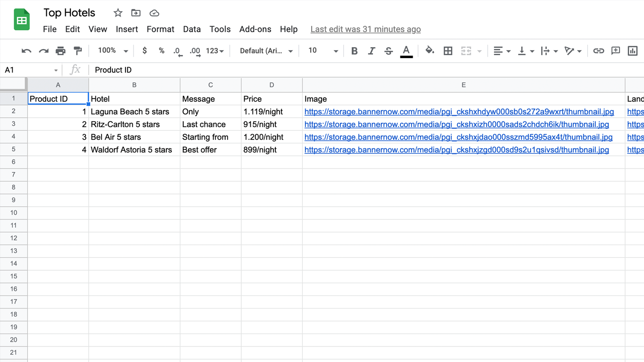Rename the Top Hotels title
Screen dimensions: 644x362
point(69,13)
